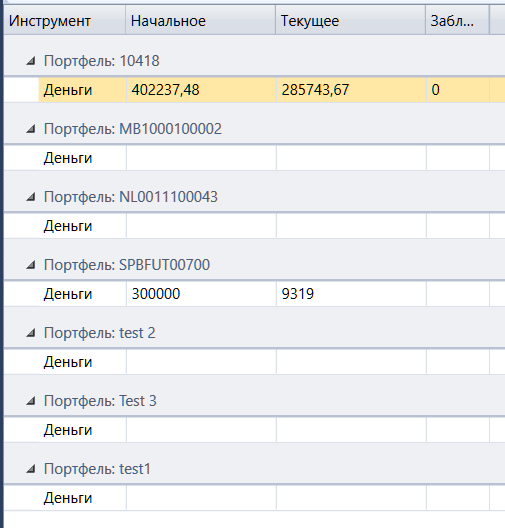Collapse the Портфель: SPBFUT00700 group

point(31,265)
